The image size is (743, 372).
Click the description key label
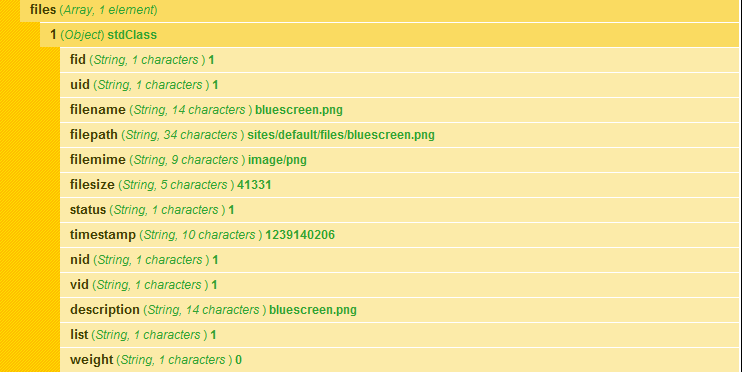[x=105, y=310]
